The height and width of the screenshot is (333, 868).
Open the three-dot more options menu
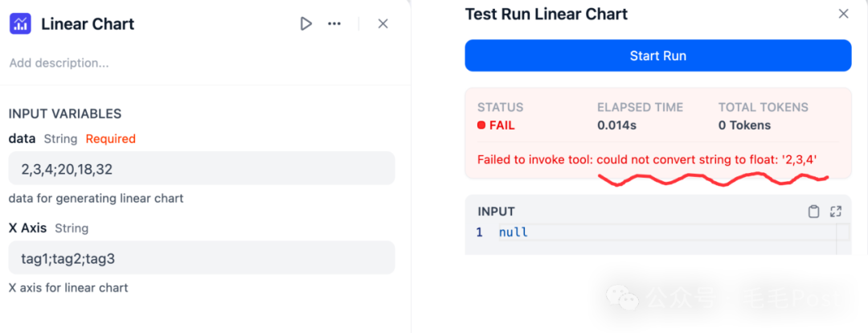[334, 24]
